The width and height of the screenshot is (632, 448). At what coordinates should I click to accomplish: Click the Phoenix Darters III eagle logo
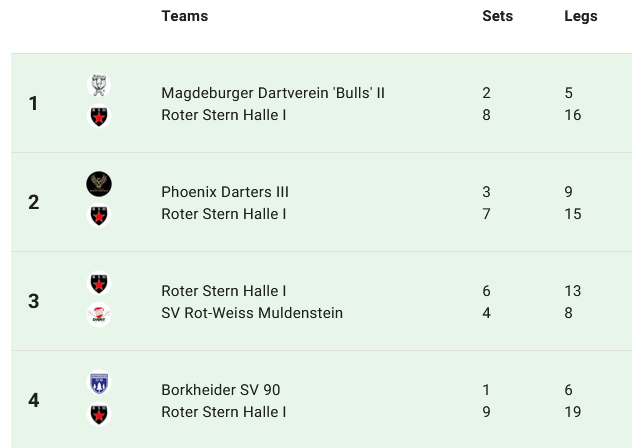pos(99,184)
